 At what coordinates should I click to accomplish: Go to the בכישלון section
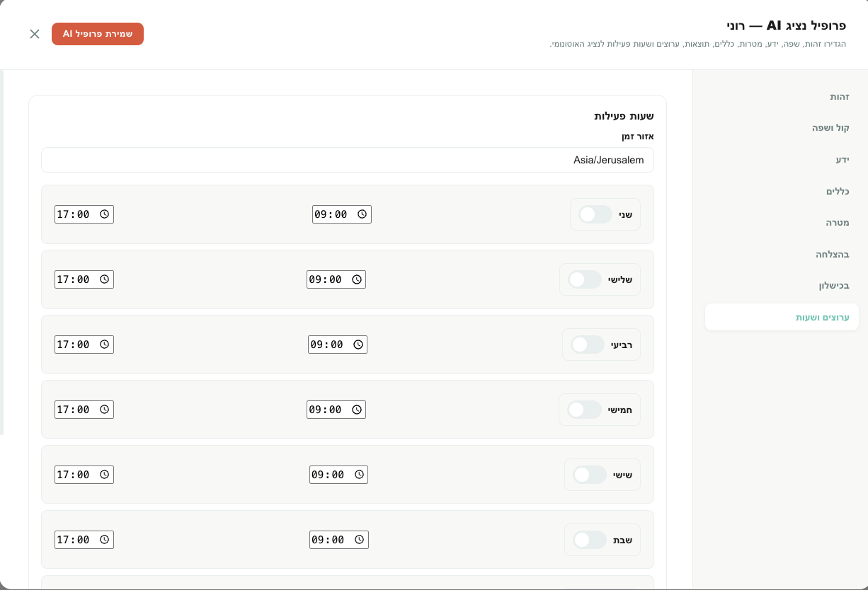[782, 286]
